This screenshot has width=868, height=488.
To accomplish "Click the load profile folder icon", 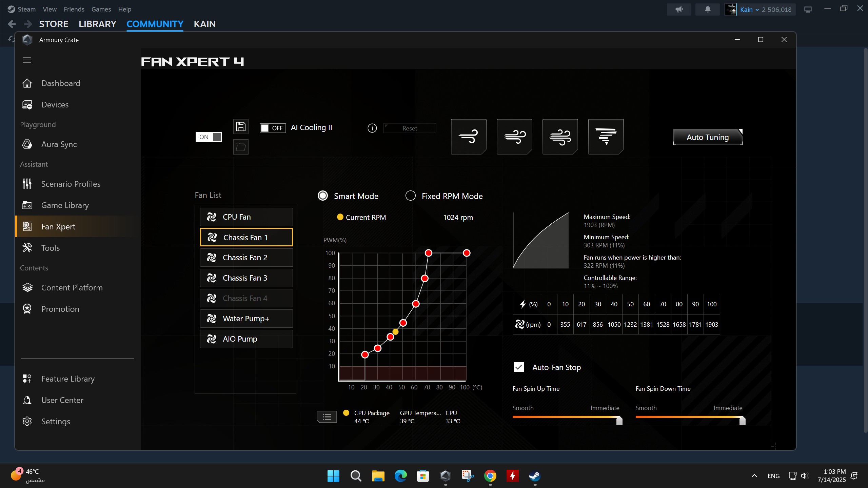I will tap(241, 147).
